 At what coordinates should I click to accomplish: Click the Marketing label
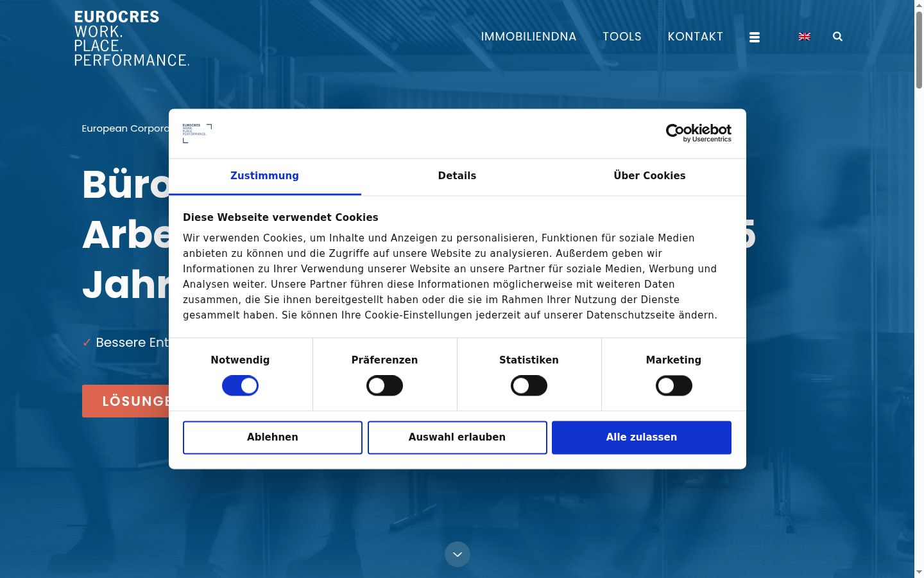(674, 360)
